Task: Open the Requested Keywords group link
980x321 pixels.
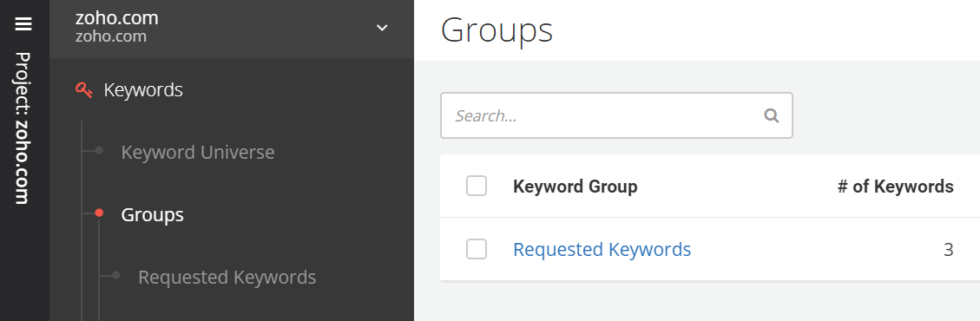Action: (x=602, y=249)
